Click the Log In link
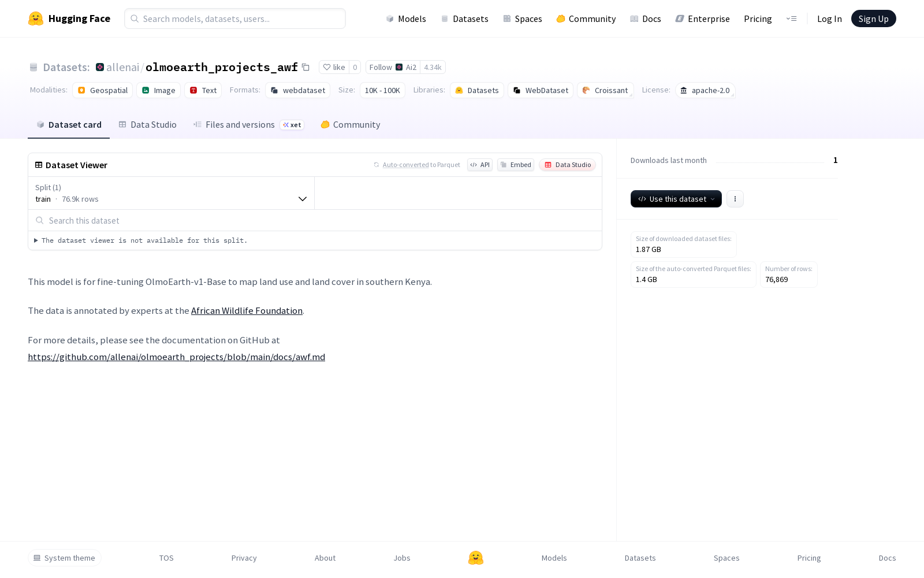This screenshot has height=578, width=924. tap(829, 18)
